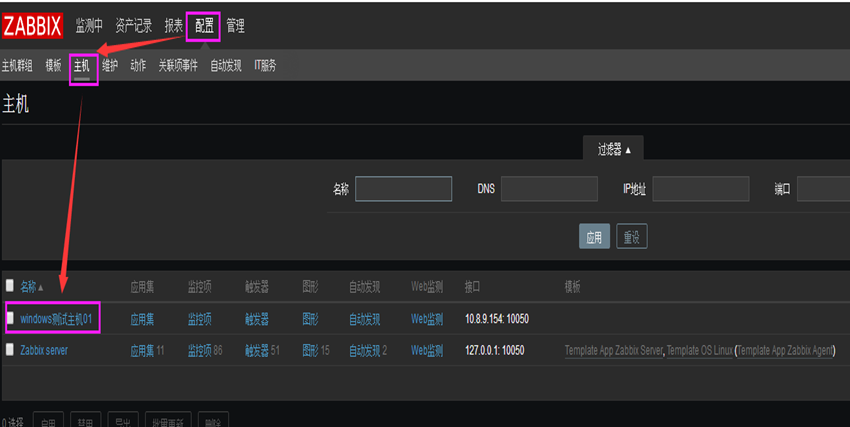
Task: Open 应用集 11 for Zabbix server
Action: pyautogui.click(x=142, y=351)
